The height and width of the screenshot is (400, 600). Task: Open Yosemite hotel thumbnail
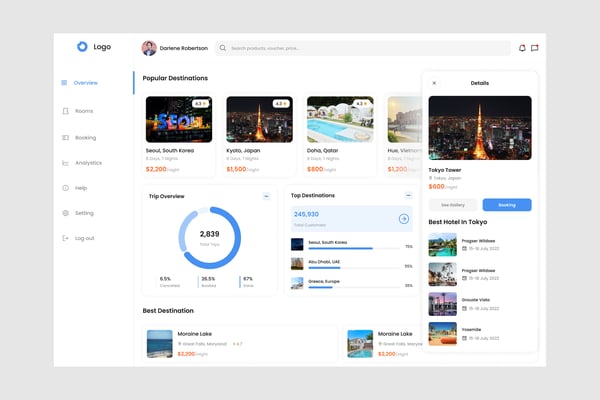point(443,333)
